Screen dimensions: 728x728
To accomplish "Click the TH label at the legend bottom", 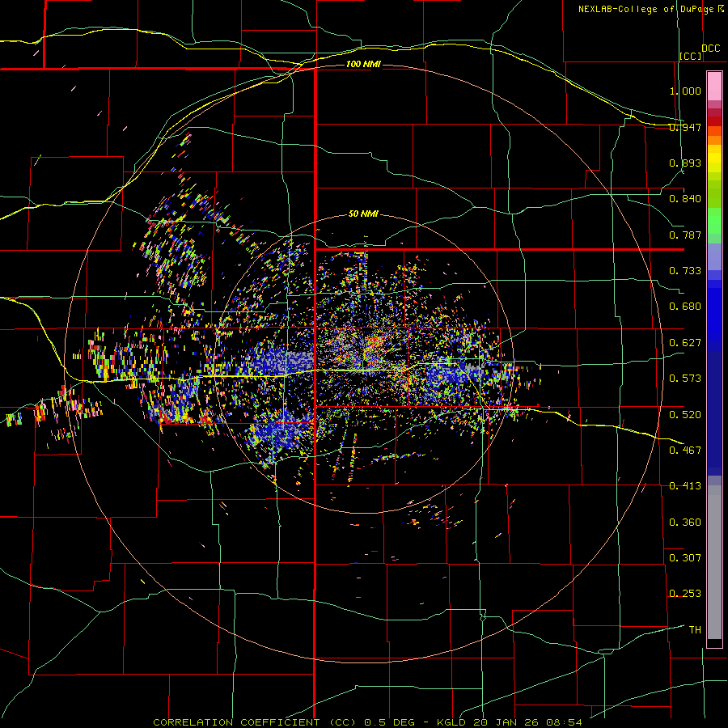I will 695,630.
